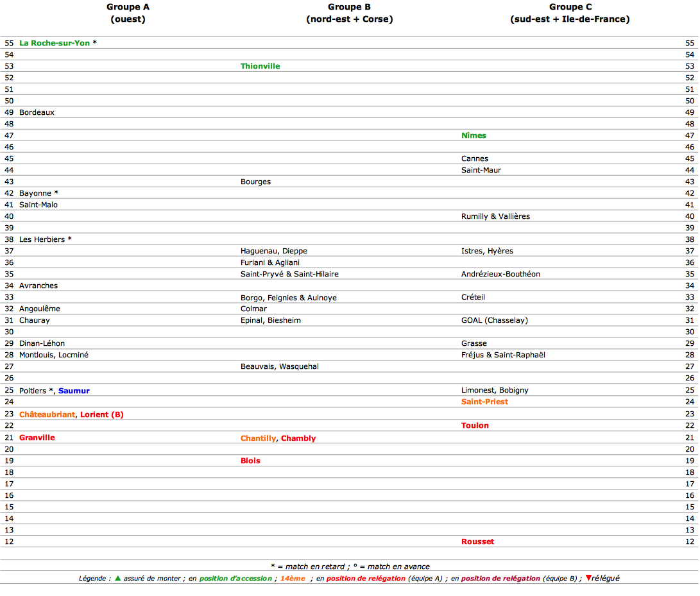
Task: Select green position d'accession legend text
Action: (x=235, y=579)
